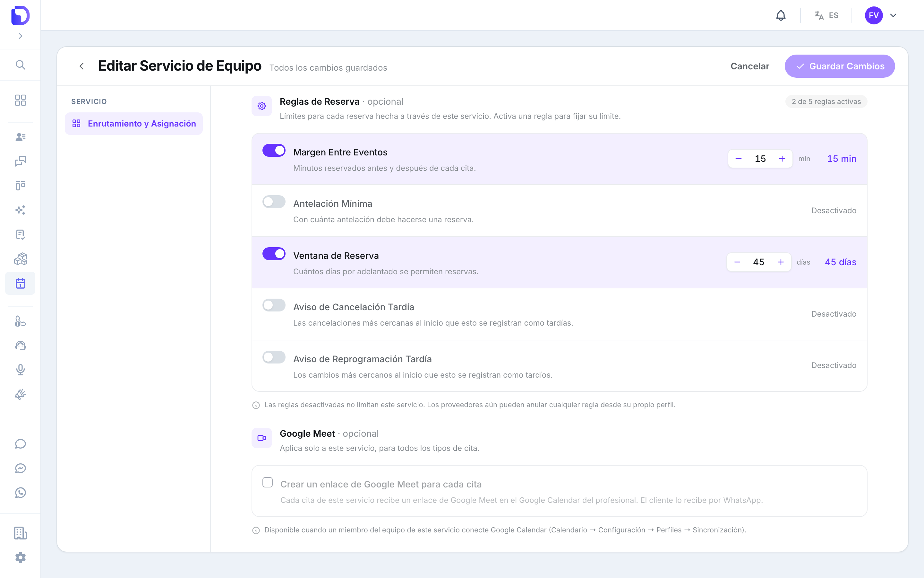Click the 'SERVICIO' section heading
Screen dimensions: 924x578
[x=89, y=102]
